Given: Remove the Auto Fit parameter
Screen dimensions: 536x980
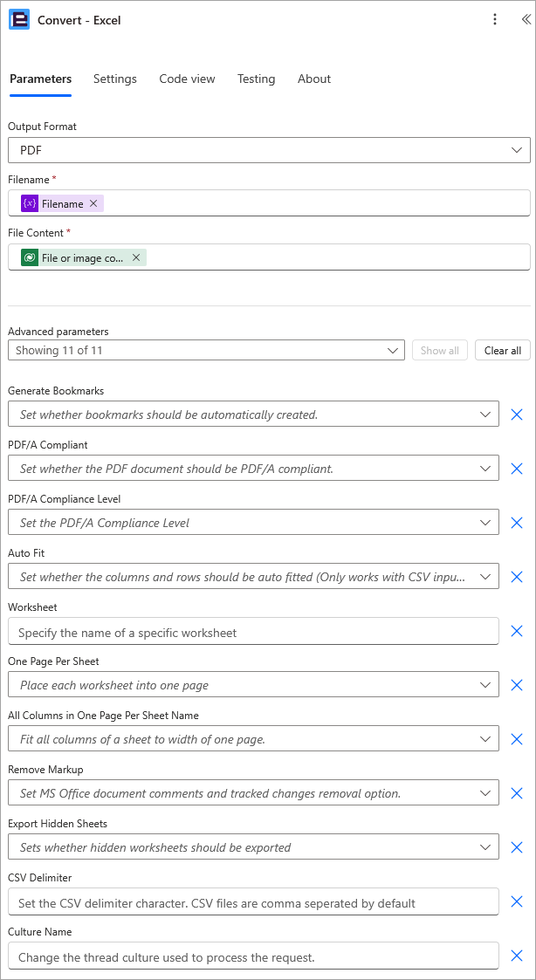Looking at the screenshot, I should click(517, 576).
